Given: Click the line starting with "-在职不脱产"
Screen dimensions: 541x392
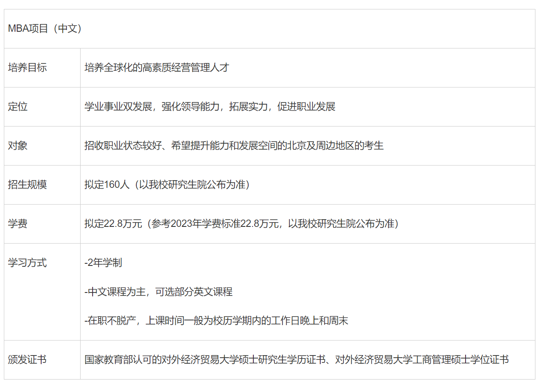Looking at the screenshot, I should pos(216,321).
